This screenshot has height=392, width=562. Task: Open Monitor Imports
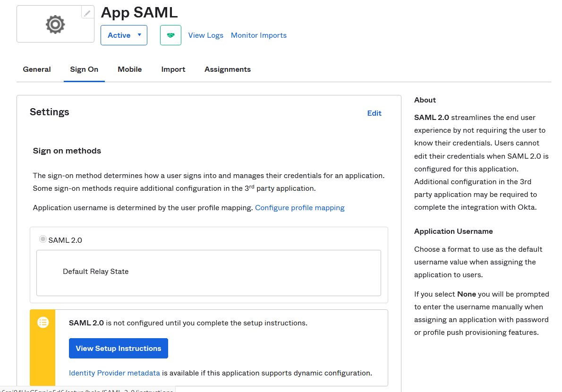click(x=259, y=35)
